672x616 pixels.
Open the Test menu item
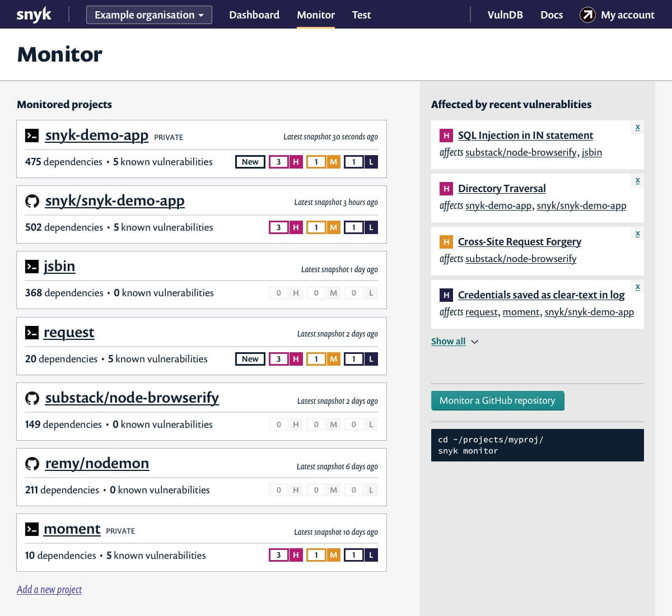361,15
